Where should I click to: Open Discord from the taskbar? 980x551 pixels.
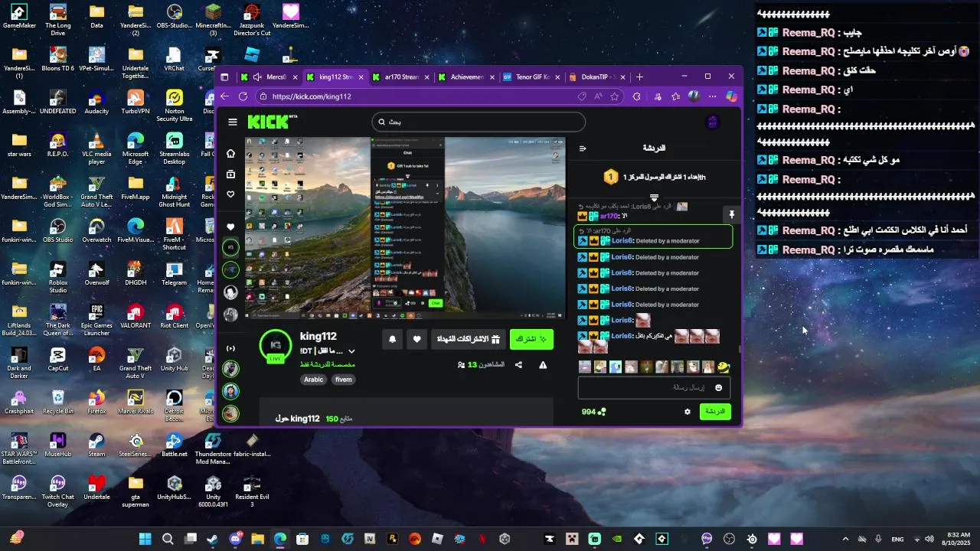(x=235, y=539)
